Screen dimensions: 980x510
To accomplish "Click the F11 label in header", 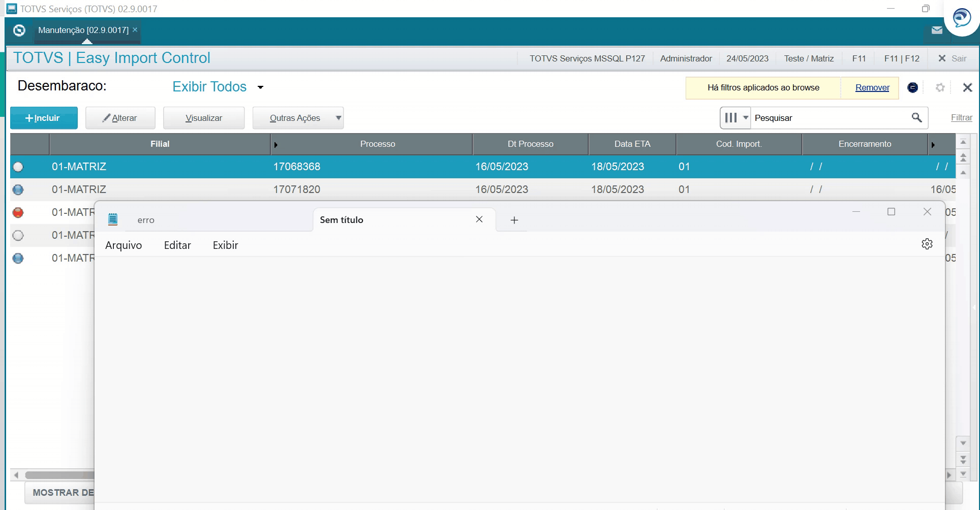I will point(859,58).
